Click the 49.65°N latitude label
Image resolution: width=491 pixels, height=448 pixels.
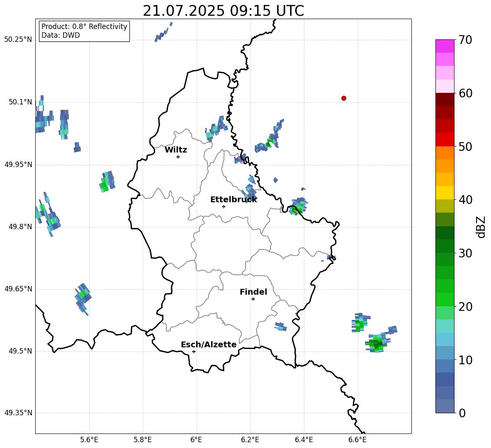18,288
